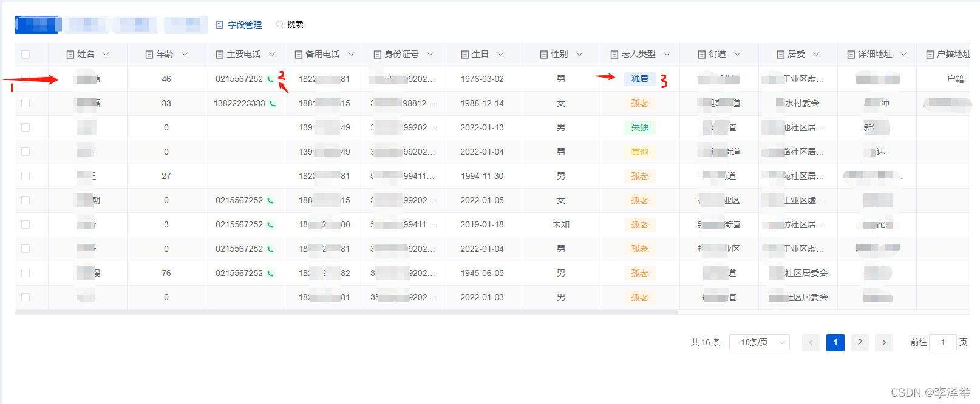980x404 pixels.
Task: Click the 失独 tag
Action: (640, 127)
